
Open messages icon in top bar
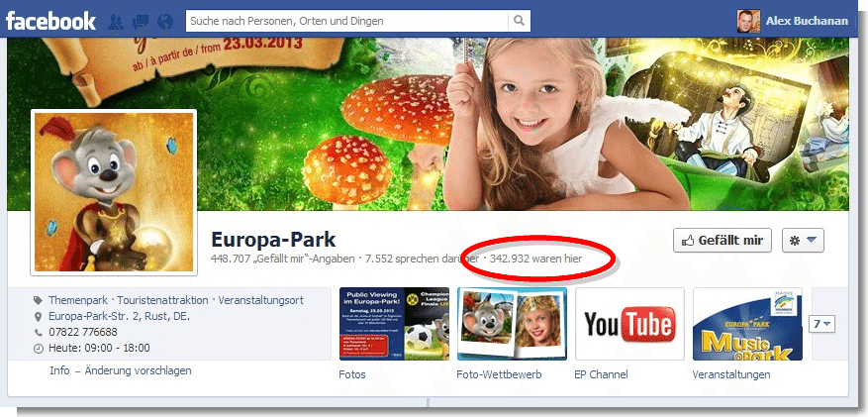(141, 22)
